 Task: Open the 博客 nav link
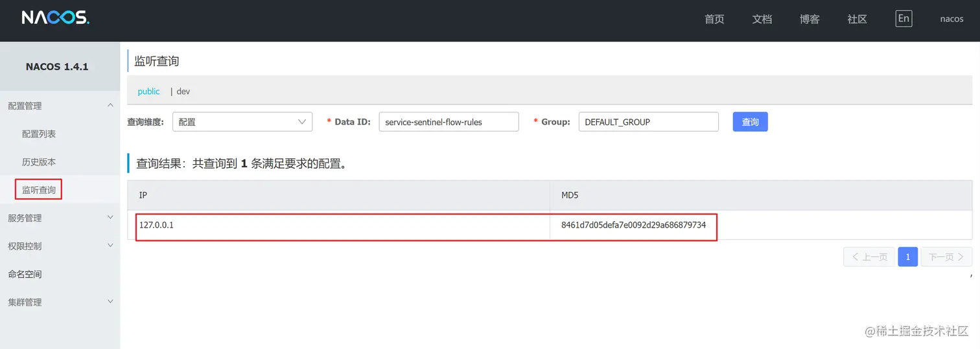pyautogui.click(x=810, y=19)
